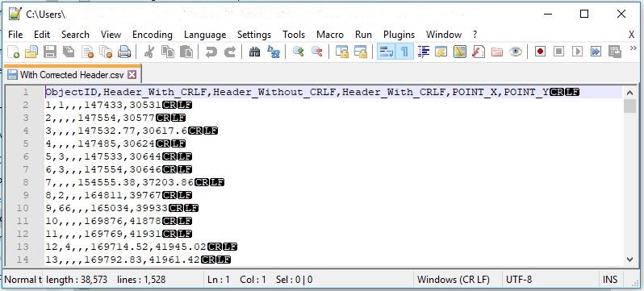The image size is (644, 291).
Task: Open the Macro menu
Action: pos(330,35)
